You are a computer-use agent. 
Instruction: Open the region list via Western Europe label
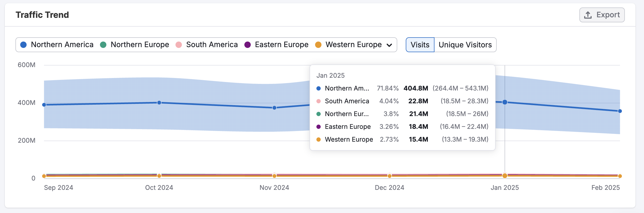click(353, 45)
